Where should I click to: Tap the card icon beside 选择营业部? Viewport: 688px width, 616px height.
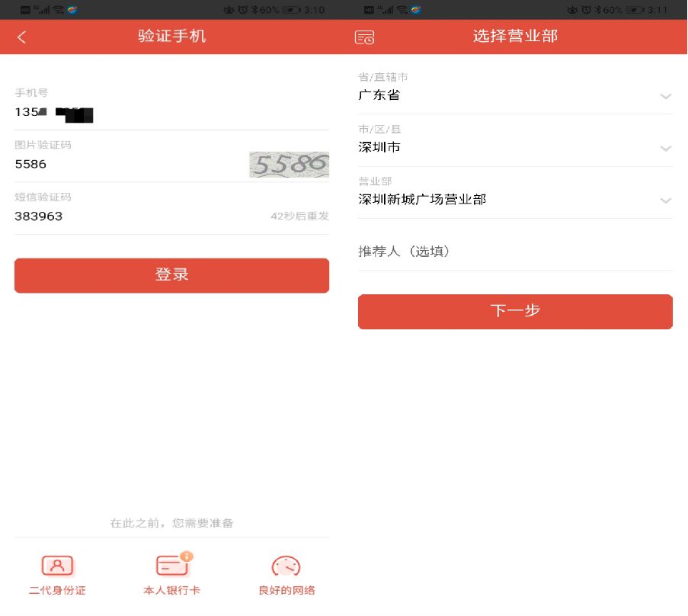(364, 37)
